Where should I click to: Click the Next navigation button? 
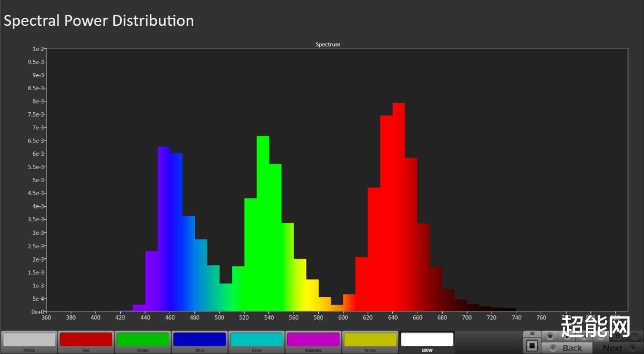click(618, 348)
